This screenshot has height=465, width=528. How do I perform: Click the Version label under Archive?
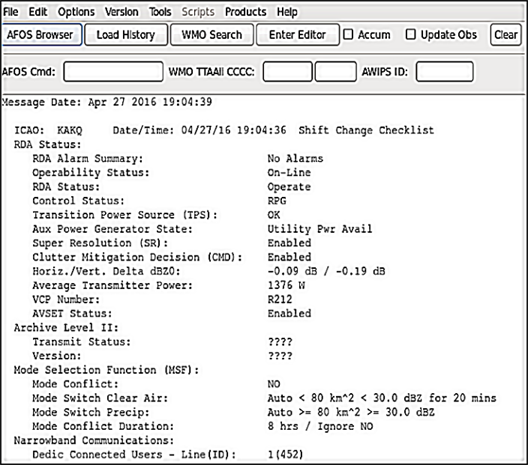(x=57, y=356)
